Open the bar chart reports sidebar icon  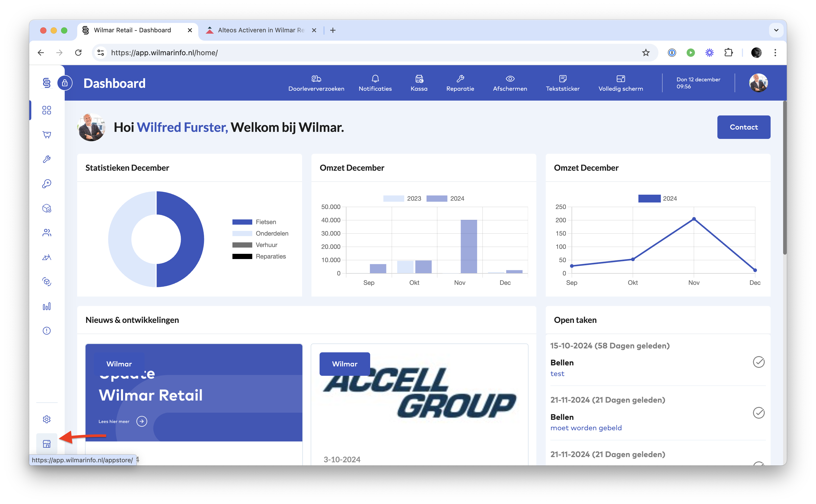[x=47, y=306]
